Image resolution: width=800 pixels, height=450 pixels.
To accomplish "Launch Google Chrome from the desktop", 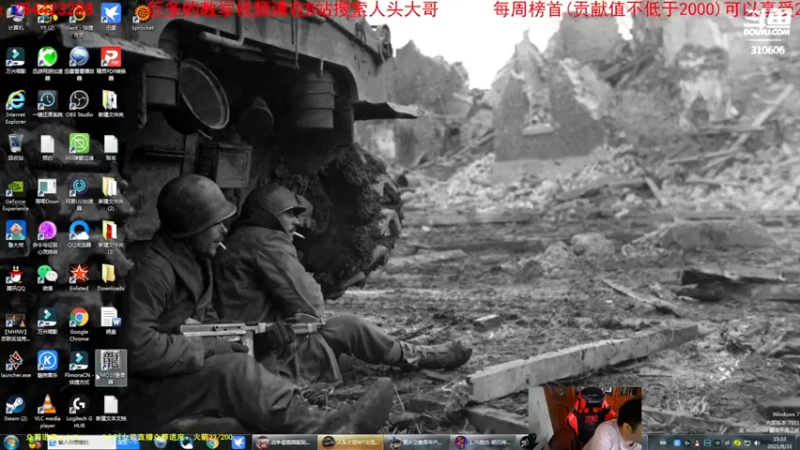I will point(79,323).
